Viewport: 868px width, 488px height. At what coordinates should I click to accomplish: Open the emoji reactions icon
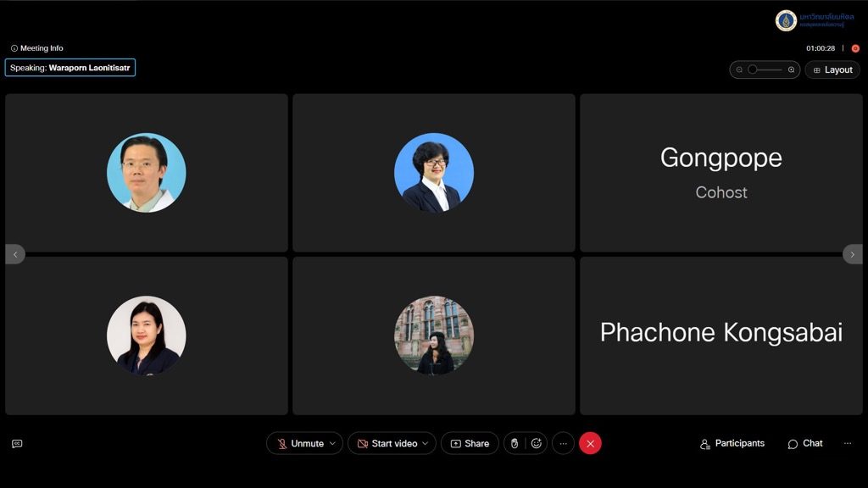pyautogui.click(x=537, y=444)
